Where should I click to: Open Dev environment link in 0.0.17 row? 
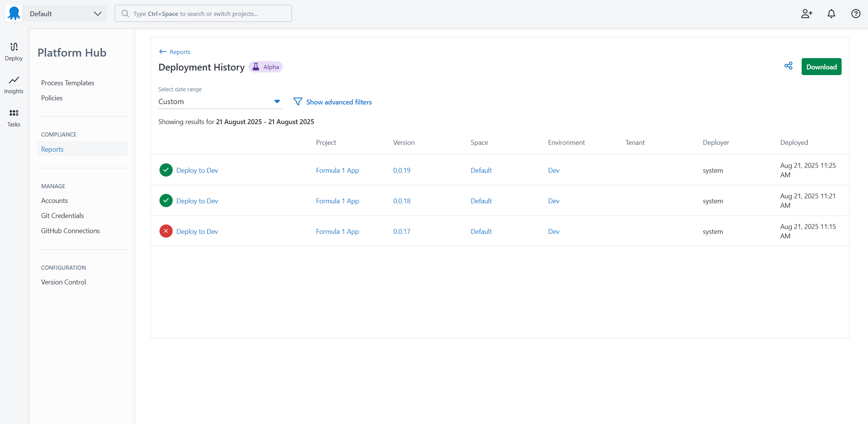point(554,231)
